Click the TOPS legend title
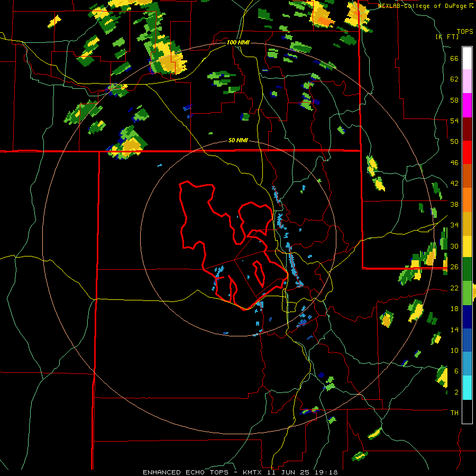The image size is (476, 476). point(465,32)
